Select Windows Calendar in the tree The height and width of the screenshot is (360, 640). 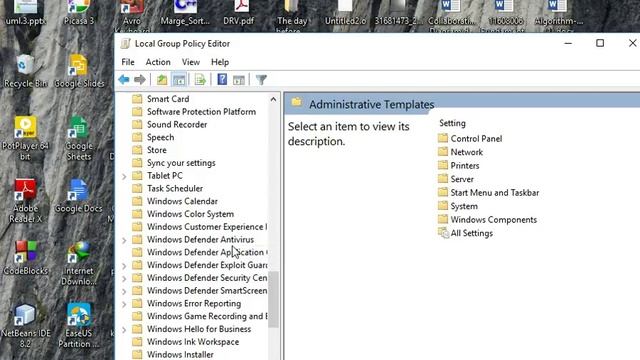click(182, 201)
